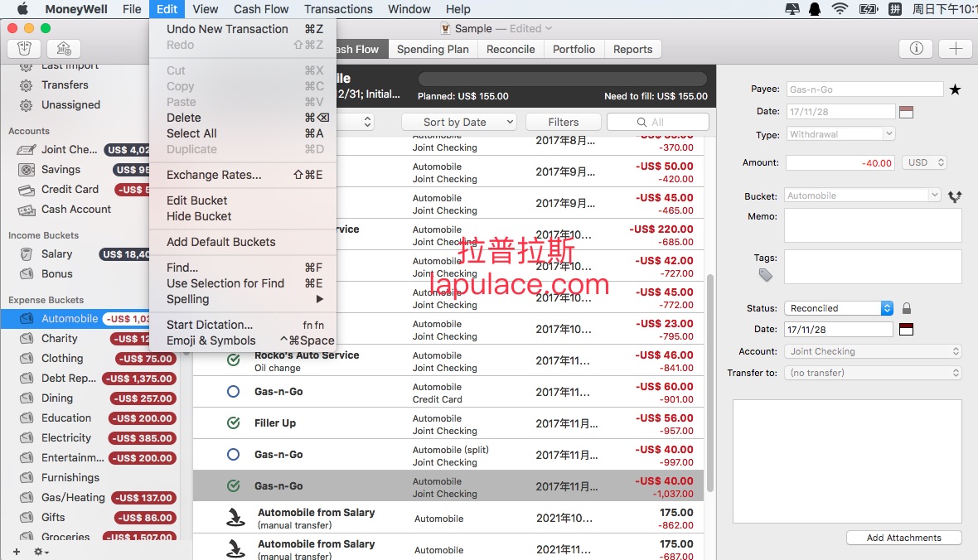This screenshot has width=978, height=560.
Task: Toggle cleared status on Rocko's Auto Service row
Action: 233,360
